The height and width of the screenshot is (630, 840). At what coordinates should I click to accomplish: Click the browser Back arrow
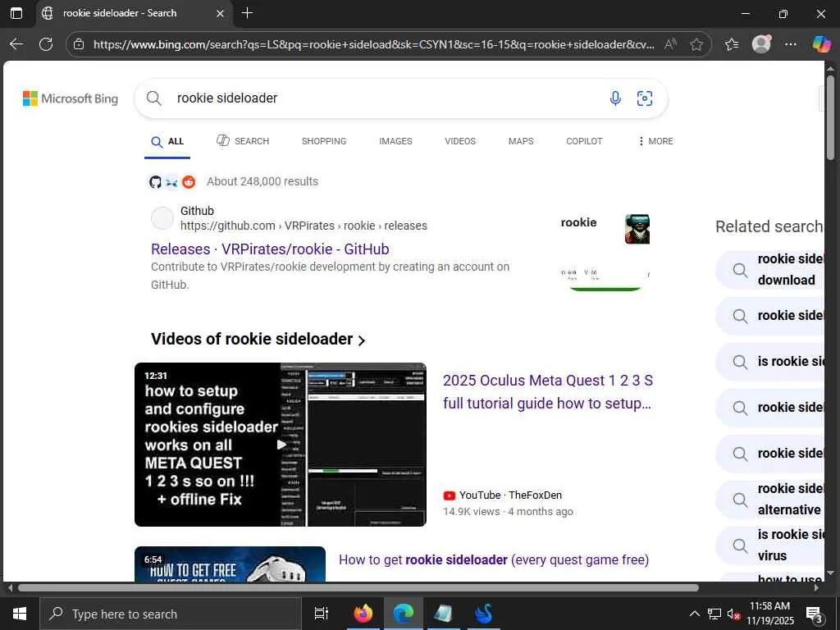click(16, 44)
